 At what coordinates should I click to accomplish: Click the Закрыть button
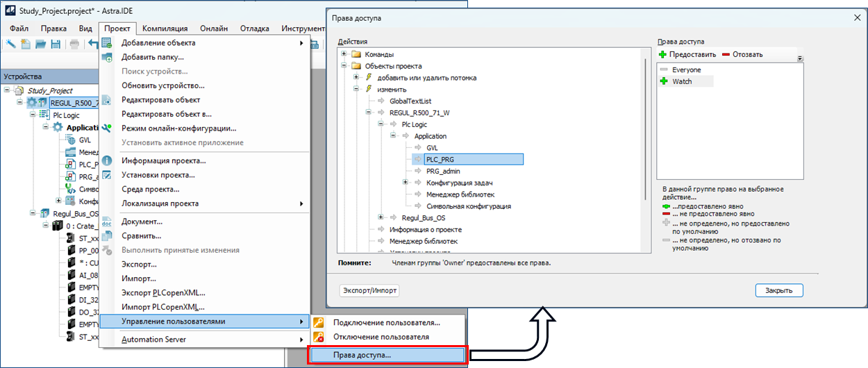click(778, 290)
